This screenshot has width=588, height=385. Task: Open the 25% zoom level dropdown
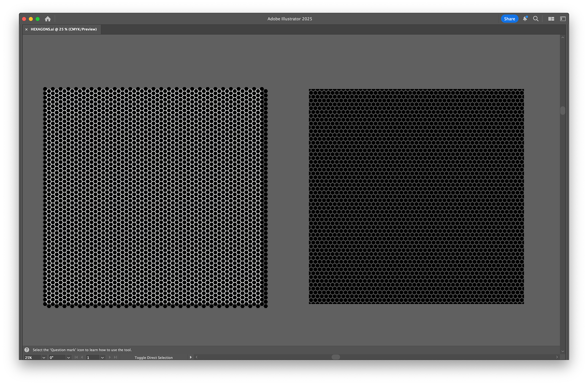[x=44, y=357]
